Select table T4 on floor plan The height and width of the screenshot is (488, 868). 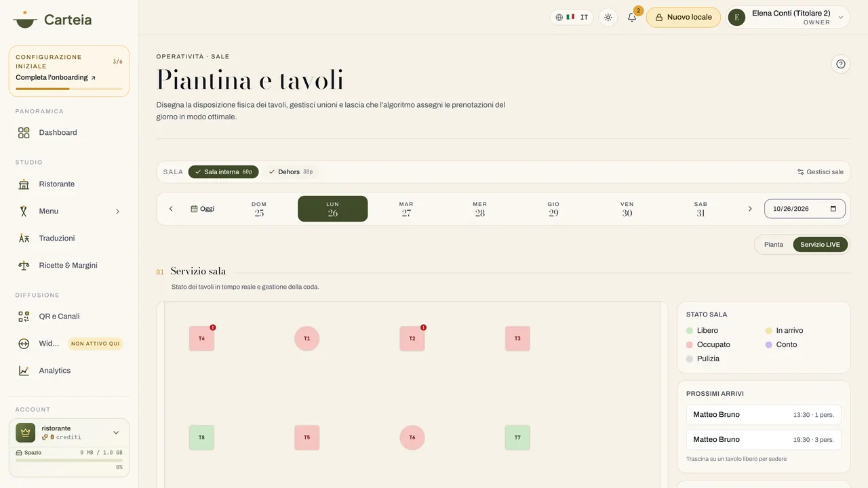coord(201,339)
